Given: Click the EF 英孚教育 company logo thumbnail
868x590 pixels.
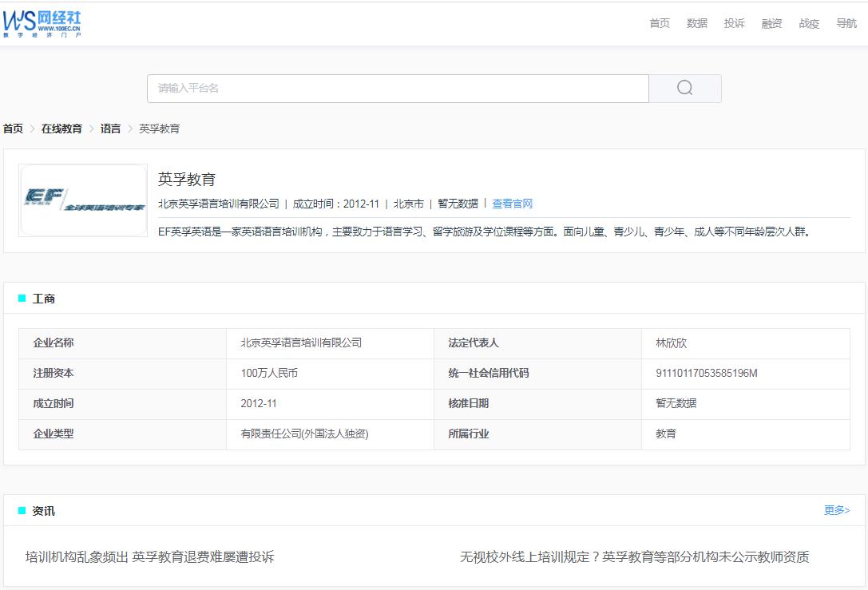Looking at the screenshot, I should point(83,200).
